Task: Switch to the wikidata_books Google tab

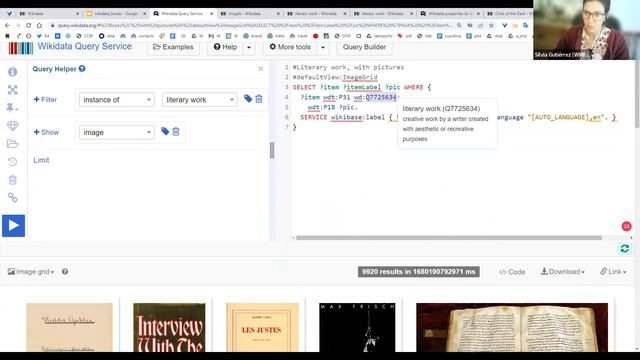Action: 116,13
